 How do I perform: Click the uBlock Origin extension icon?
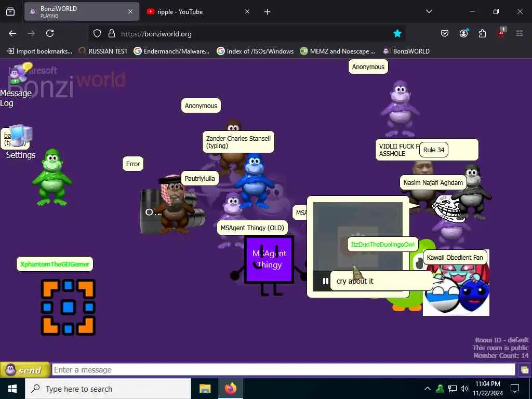[501, 33]
